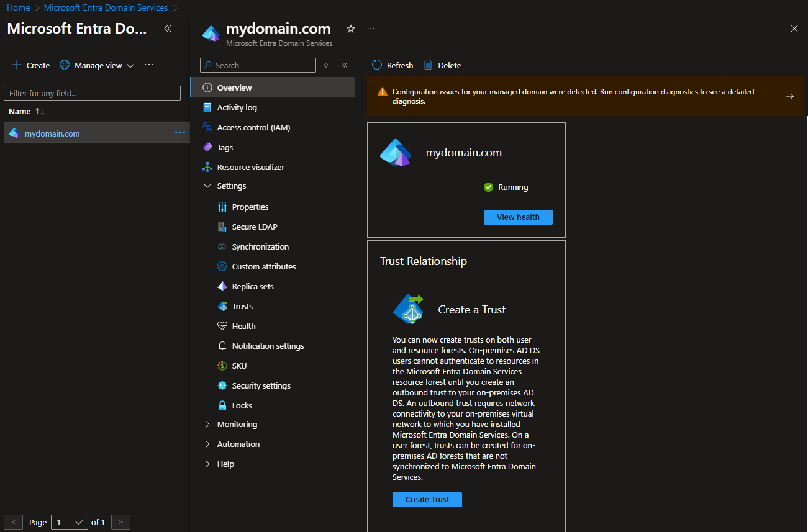The width and height of the screenshot is (808, 532).
Task: Click the View health button
Action: [x=518, y=217]
